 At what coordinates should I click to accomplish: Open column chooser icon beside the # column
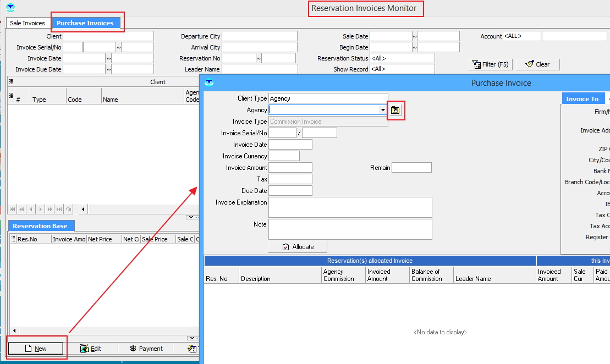point(11,95)
